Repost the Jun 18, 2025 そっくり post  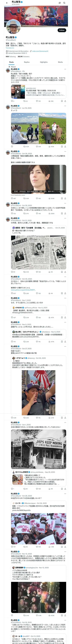(24, 147)
